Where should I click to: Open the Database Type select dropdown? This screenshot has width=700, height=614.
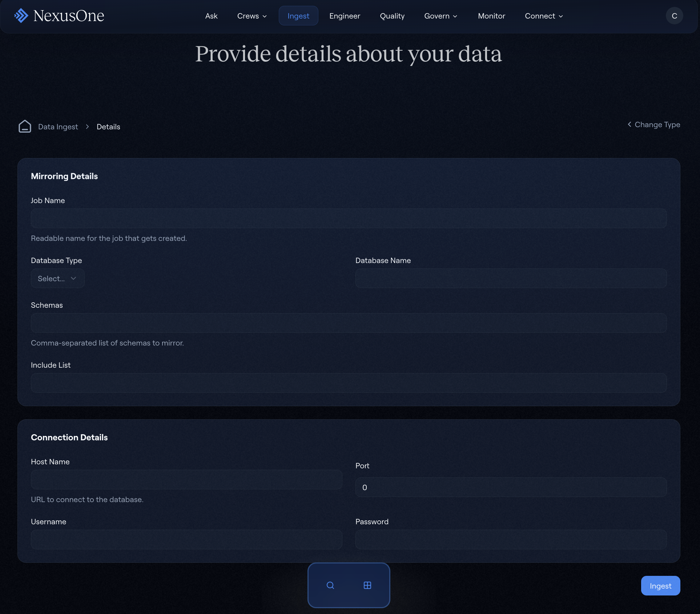pyautogui.click(x=58, y=279)
